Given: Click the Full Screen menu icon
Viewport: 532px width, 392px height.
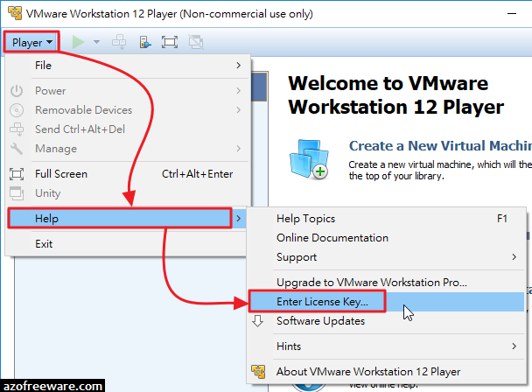Looking at the screenshot, I should point(17,174).
